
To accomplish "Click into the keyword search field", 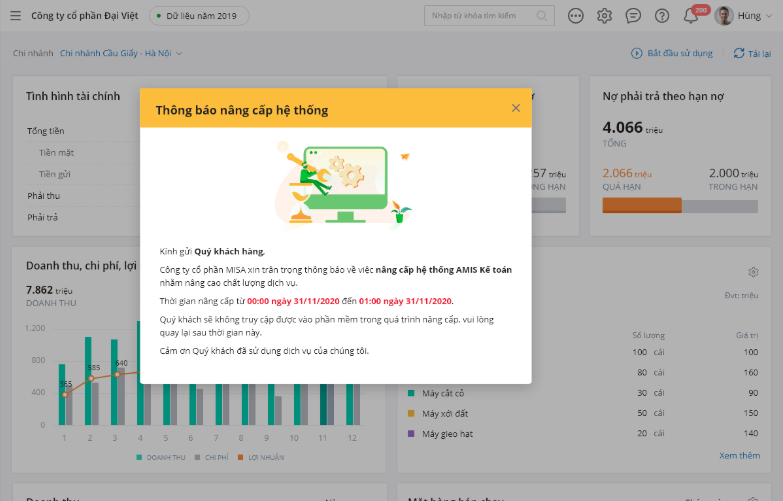I will click(x=480, y=16).
